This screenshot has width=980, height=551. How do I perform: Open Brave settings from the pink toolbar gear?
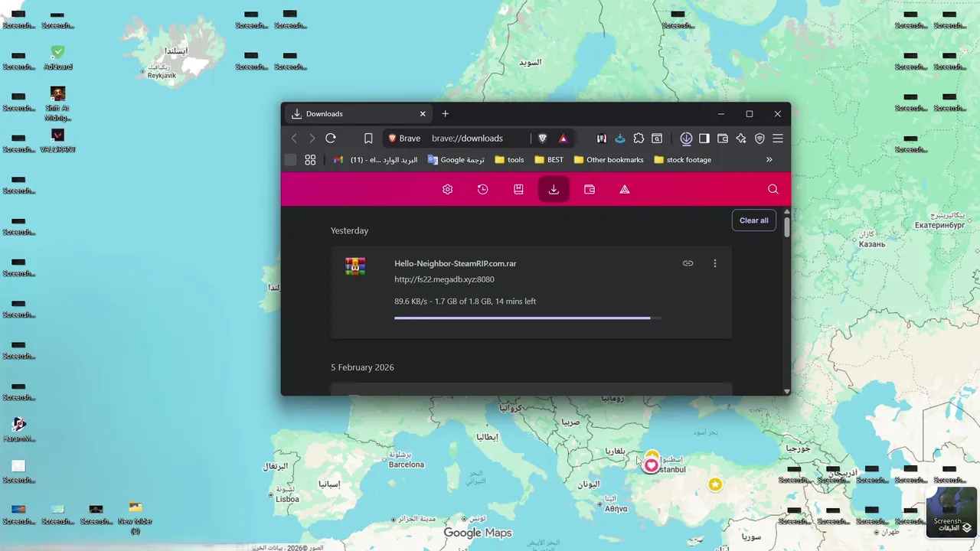tap(448, 189)
